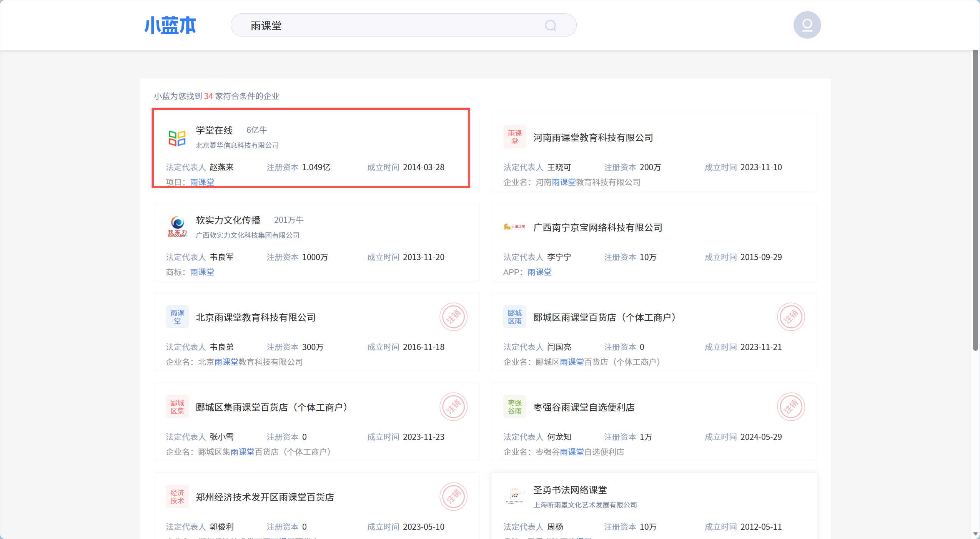Image resolution: width=980 pixels, height=539 pixels.
Task: Click the 郾城区雨 blue logo badge
Action: [514, 317]
